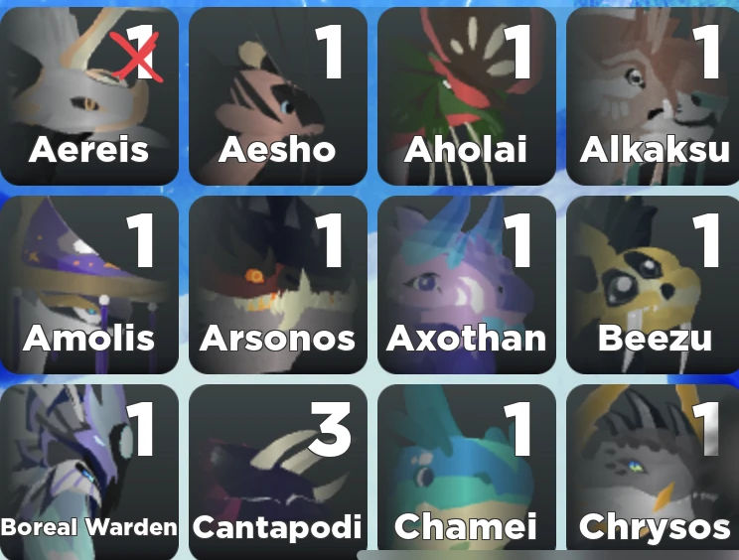Choose the Aholai creature icon
Image resolution: width=739 pixels, height=560 pixels.
(467, 96)
